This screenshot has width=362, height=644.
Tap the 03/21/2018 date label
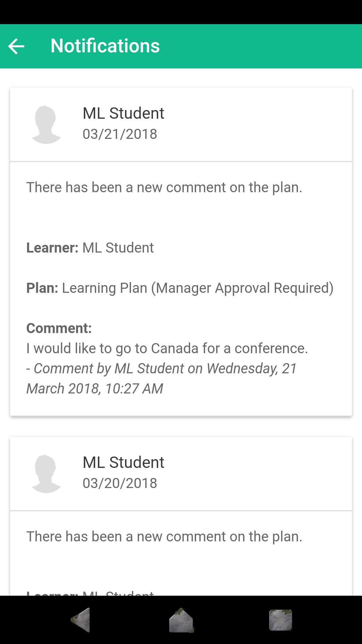click(120, 134)
